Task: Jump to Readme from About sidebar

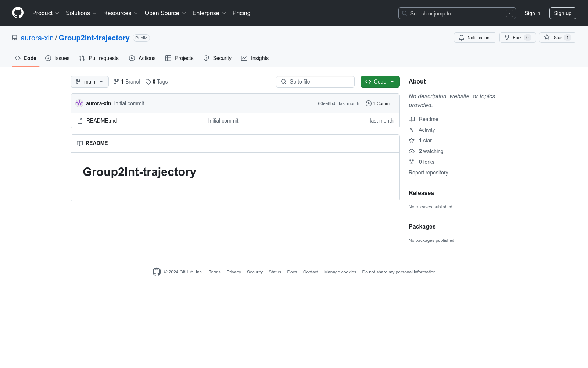Action: point(423,119)
